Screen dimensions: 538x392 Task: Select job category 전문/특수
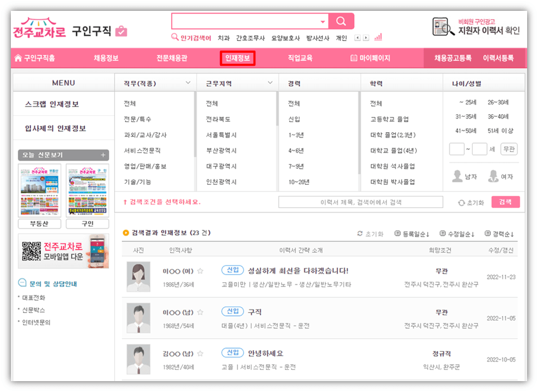(137, 119)
